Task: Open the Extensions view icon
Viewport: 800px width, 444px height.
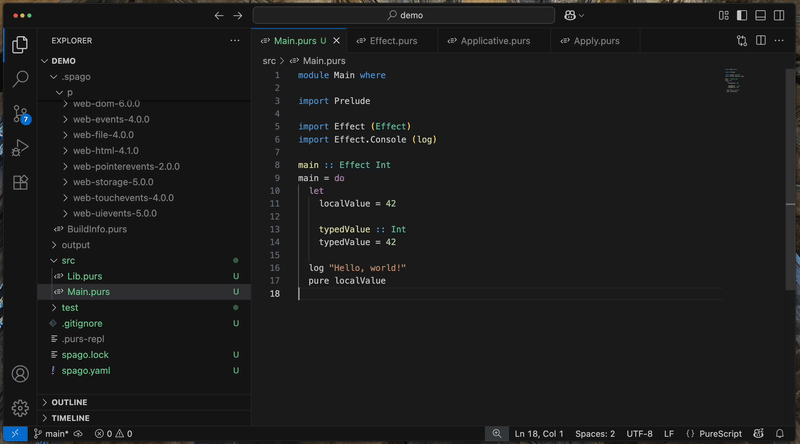Action: pos(20,182)
